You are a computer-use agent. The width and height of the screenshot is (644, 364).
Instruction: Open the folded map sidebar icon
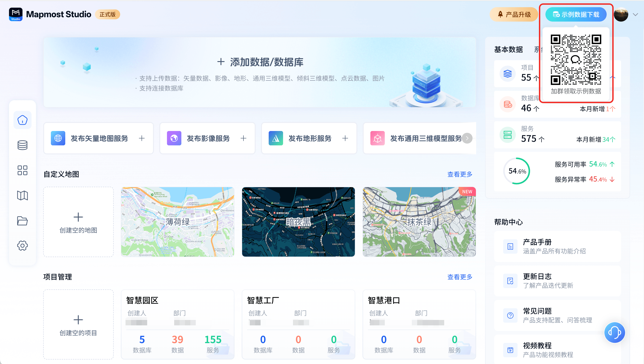22,195
